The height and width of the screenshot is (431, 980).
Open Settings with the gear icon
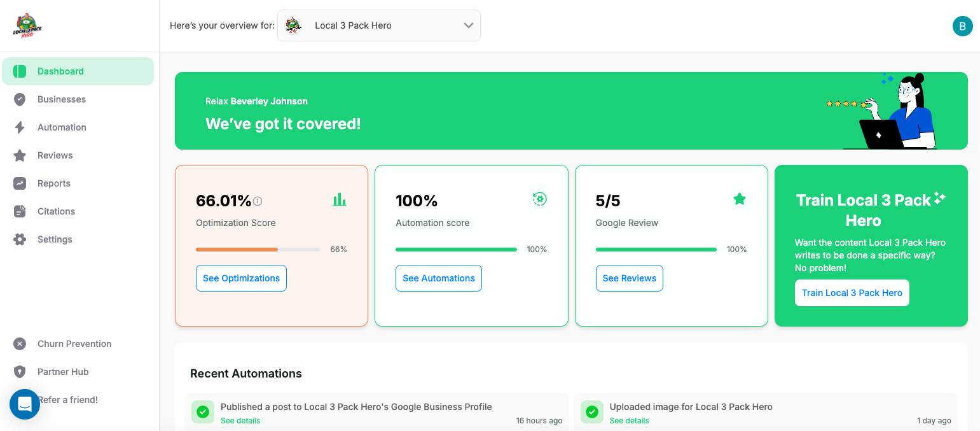pyautogui.click(x=19, y=239)
